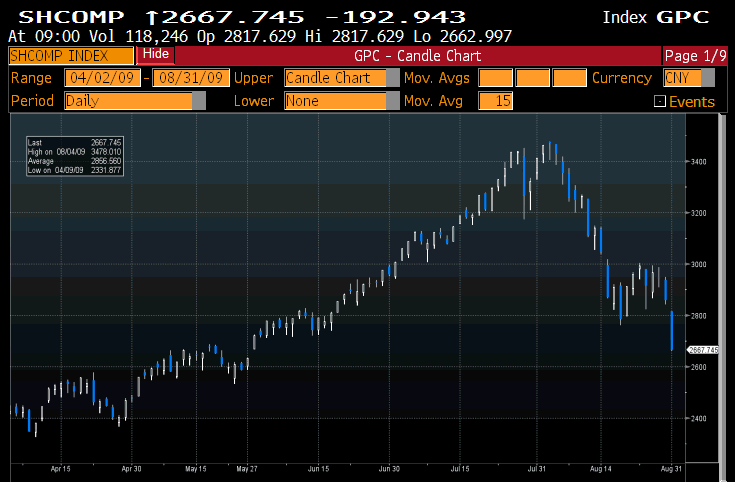Click the Page 1/9 indicator
This screenshot has width=735, height=482.
696,56
